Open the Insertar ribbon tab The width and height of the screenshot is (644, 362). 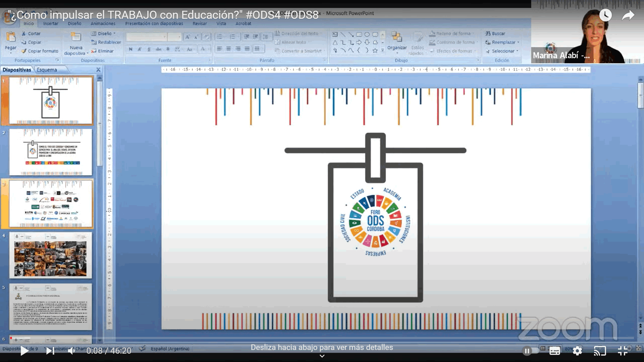51,23
